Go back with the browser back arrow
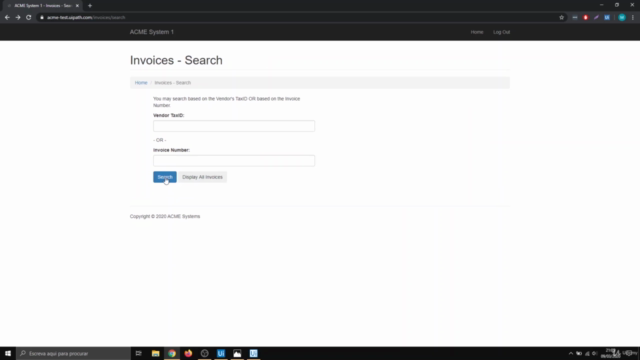Viewport: 640px width, 360px height. 7,17
